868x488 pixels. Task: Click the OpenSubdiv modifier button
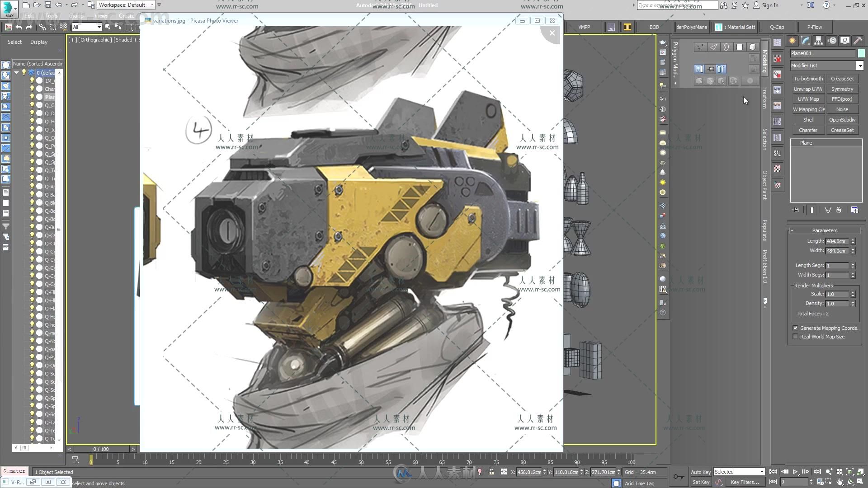(x=842, y=119)
